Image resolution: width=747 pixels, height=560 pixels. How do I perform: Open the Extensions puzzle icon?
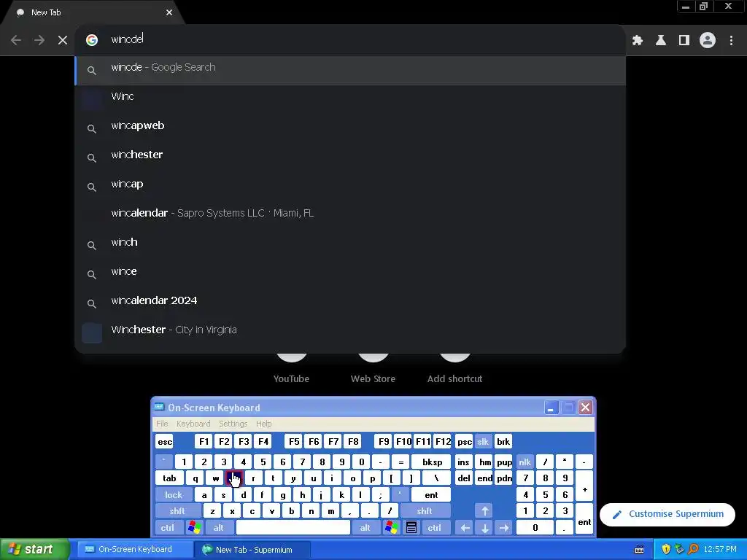(x=638, y=41)
